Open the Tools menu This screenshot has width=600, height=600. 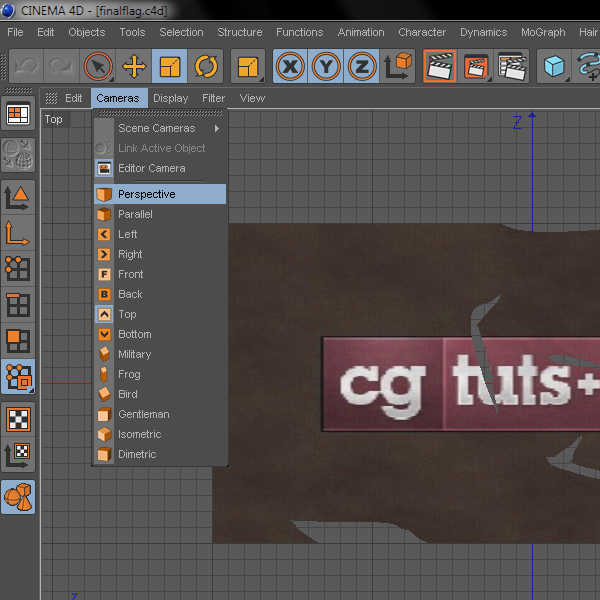coord(132,32)
